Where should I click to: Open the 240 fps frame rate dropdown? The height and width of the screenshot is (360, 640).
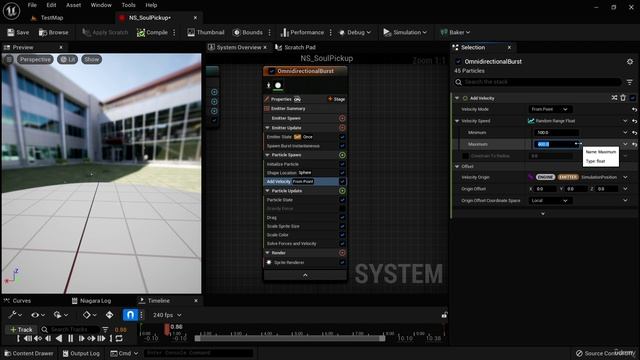167,315
